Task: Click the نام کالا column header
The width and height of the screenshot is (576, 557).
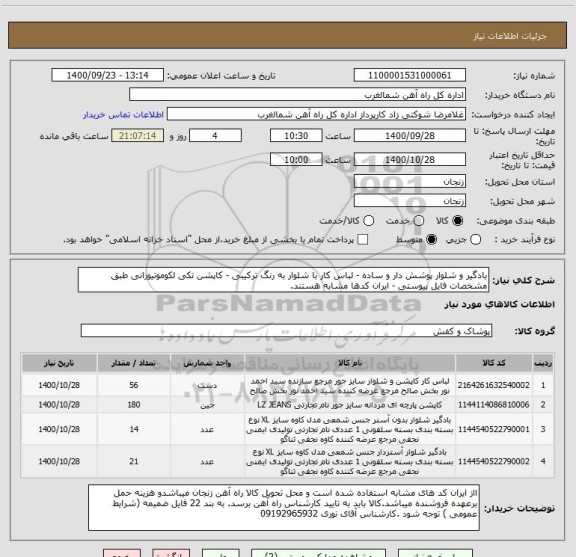Action: click(350, 363)
